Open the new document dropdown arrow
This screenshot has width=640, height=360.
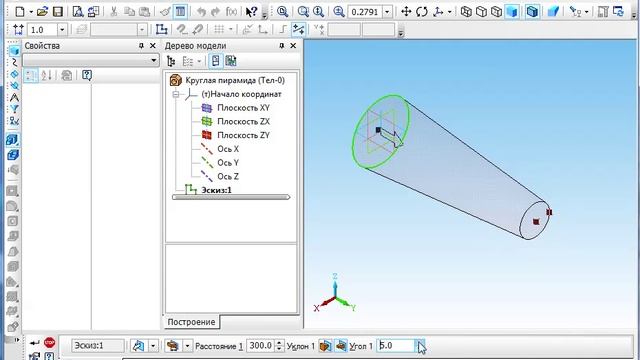(31, 11)
